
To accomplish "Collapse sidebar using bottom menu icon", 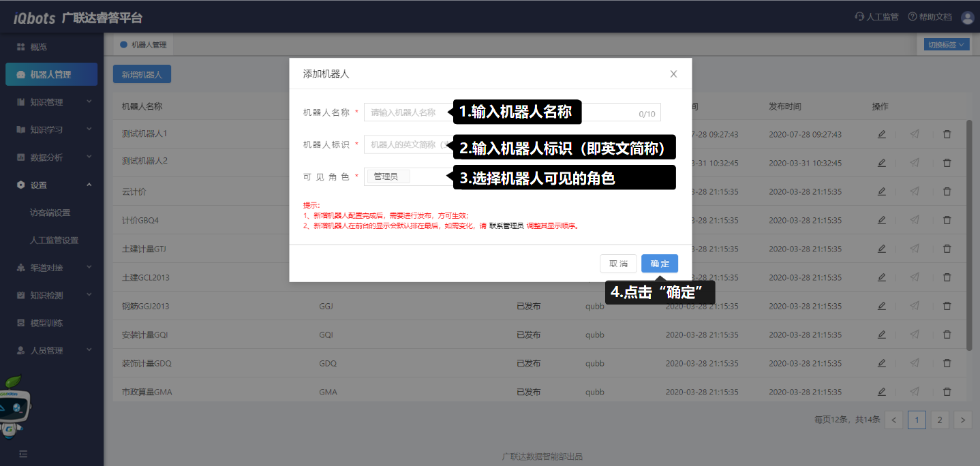I will (23, 454).
